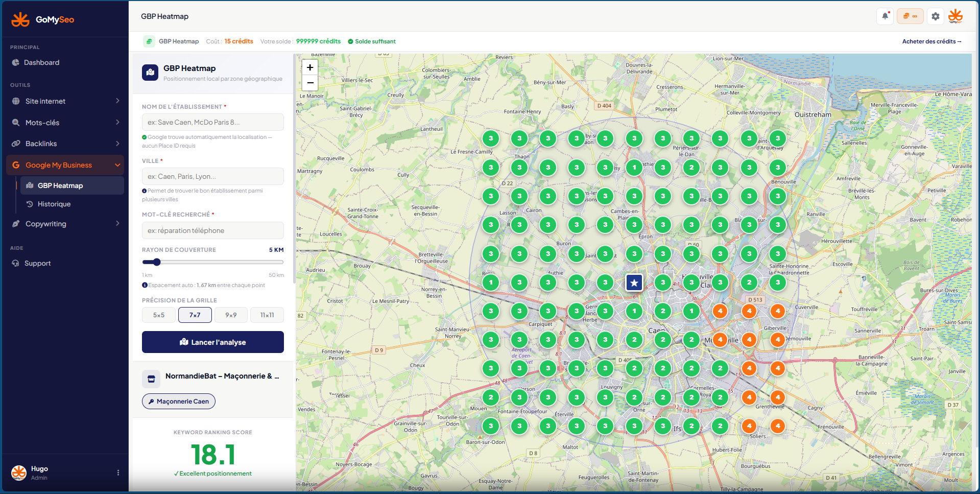The width and height of the screenshot is (980, 494).
Task: Click the NormandieBat store icon
Action: [x=151, y=379]
